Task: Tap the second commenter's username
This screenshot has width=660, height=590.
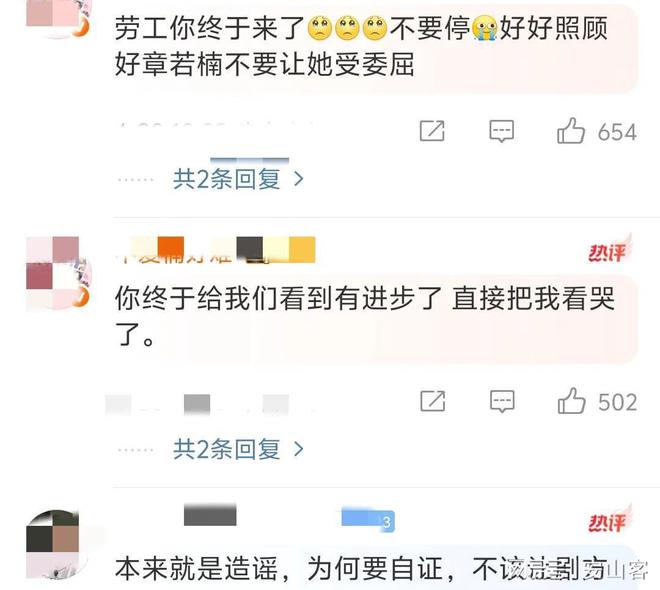Action: tap(216, 250)
